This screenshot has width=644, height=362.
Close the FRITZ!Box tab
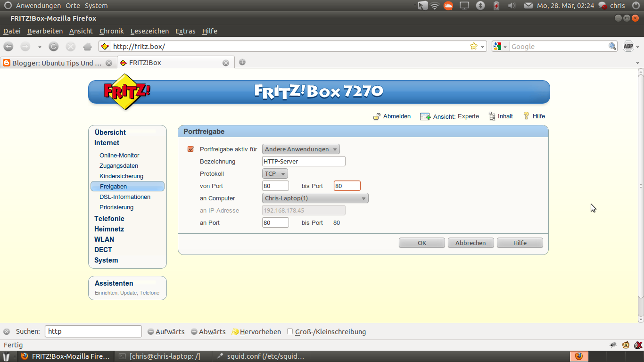pos(226,63)
